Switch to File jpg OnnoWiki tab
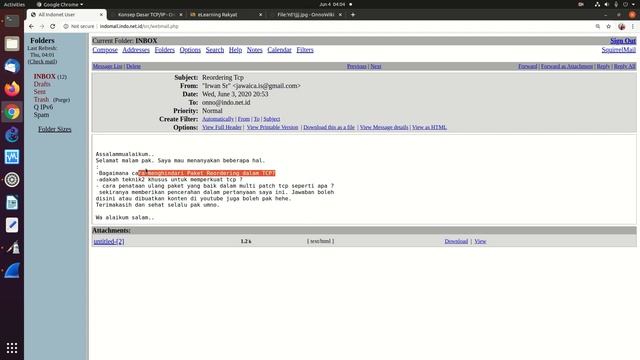 pyautogui.click(x=306, y=15)
